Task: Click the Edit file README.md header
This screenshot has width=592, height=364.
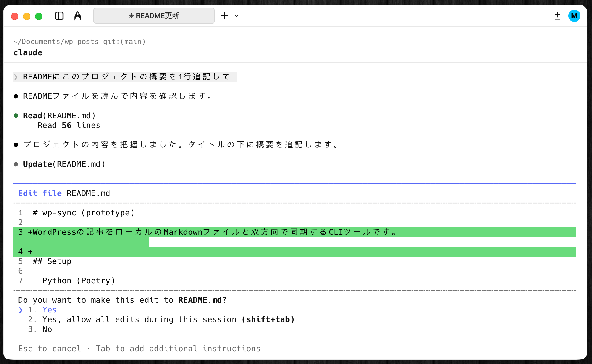Action: click(x=64, y=193)
